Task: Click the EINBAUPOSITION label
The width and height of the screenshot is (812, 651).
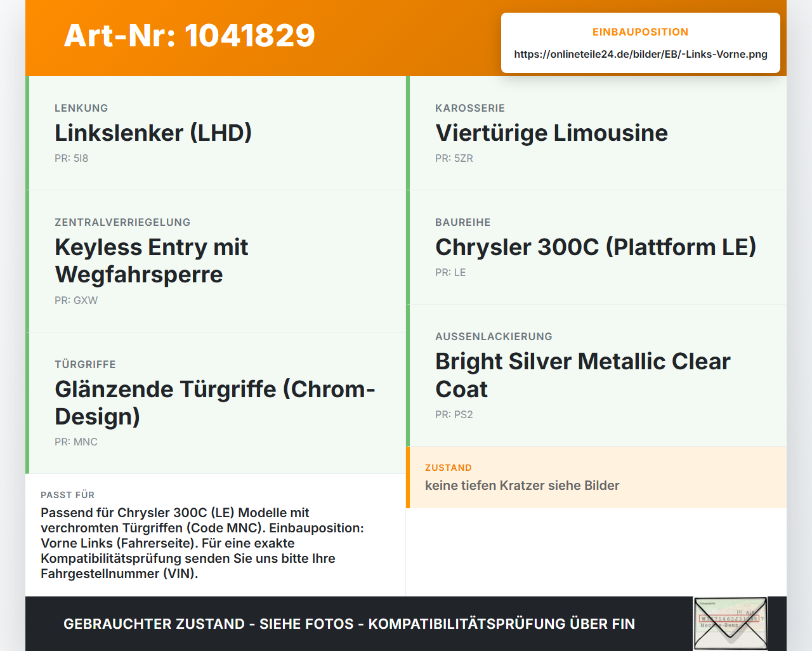Action: 641,32
